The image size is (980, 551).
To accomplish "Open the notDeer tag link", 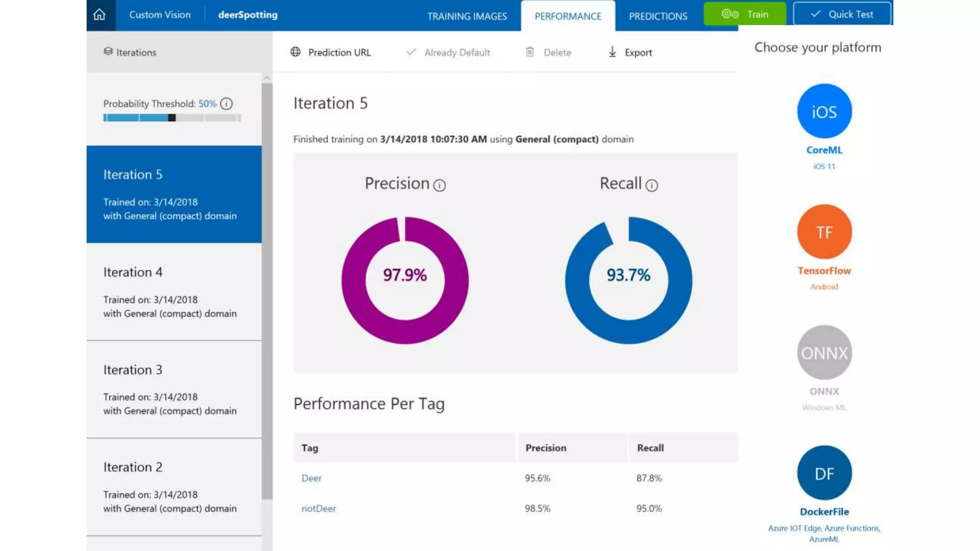I will pyautogui.click(x=319, y=508).
